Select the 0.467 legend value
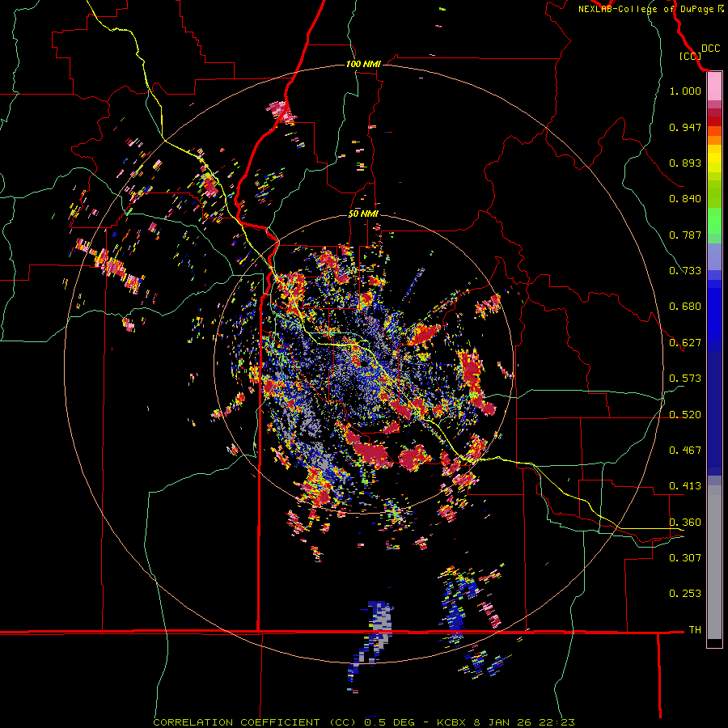 685,451
